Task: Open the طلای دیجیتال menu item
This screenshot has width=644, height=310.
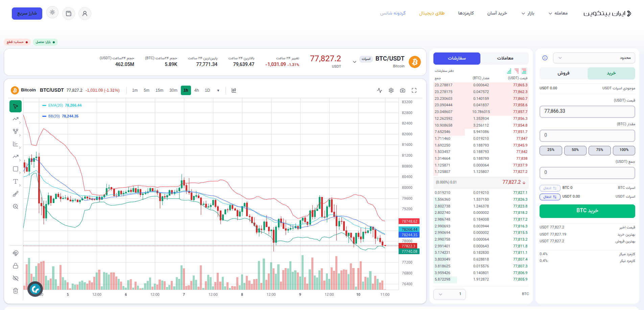Action: pos(432,13)
